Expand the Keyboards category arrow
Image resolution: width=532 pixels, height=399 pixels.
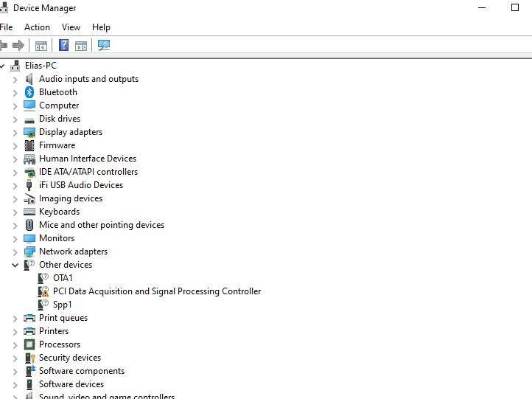pyautogui.click(x=15, y=212)
